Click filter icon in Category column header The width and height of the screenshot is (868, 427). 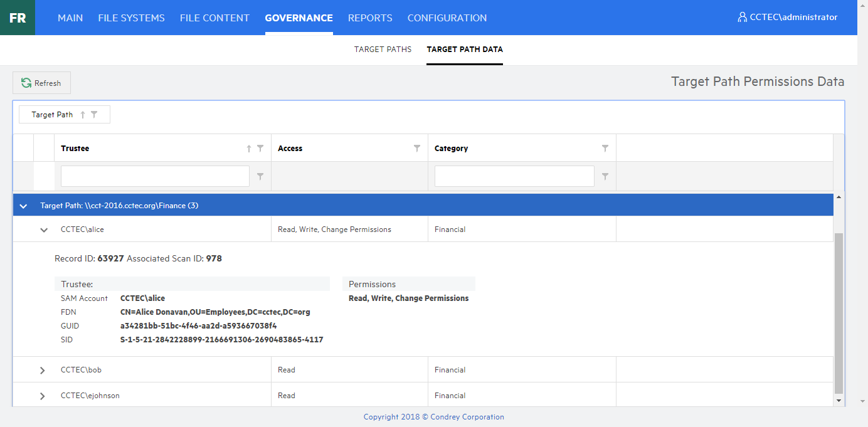605,149
